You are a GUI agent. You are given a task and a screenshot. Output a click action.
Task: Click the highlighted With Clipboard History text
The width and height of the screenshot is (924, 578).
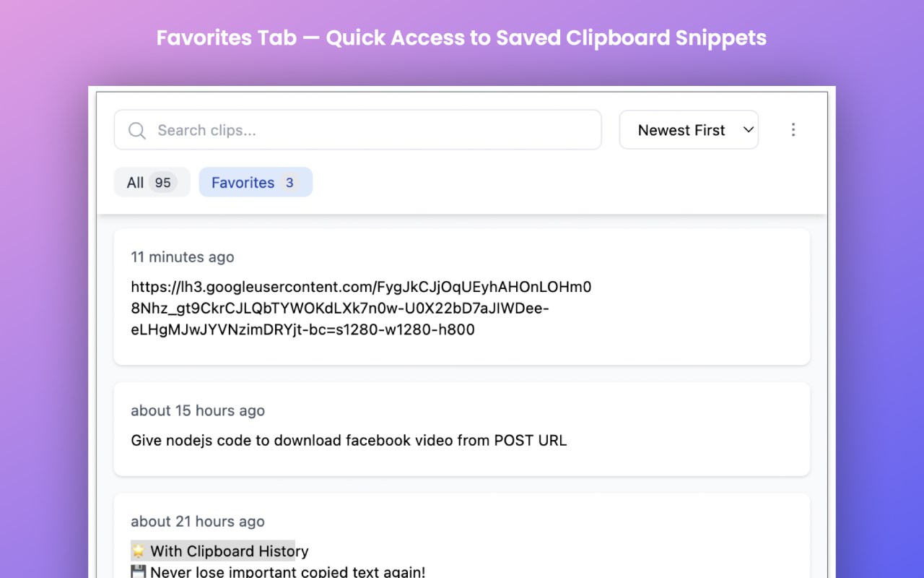229,551
